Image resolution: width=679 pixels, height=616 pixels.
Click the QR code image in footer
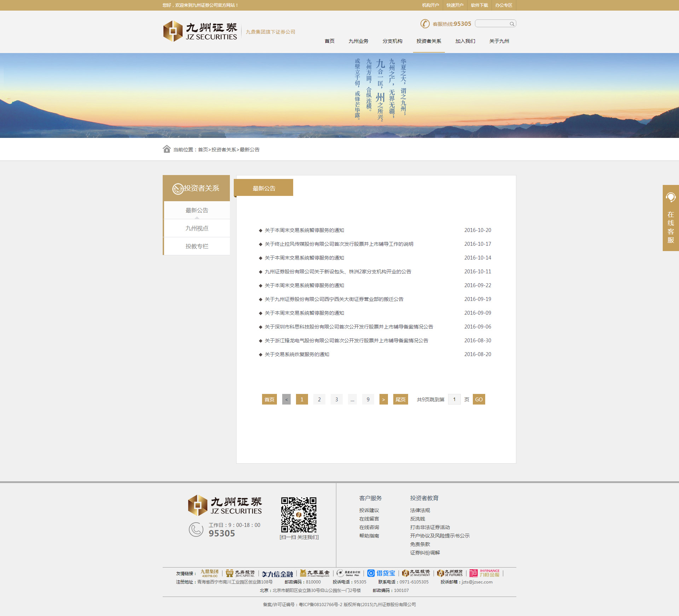(299, 515)
